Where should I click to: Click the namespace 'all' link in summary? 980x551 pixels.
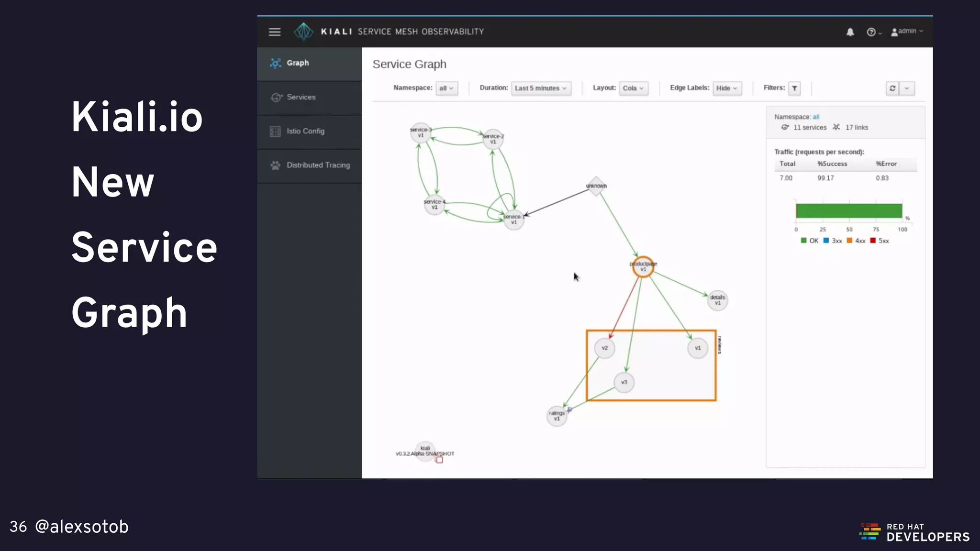tap(816, 117)
